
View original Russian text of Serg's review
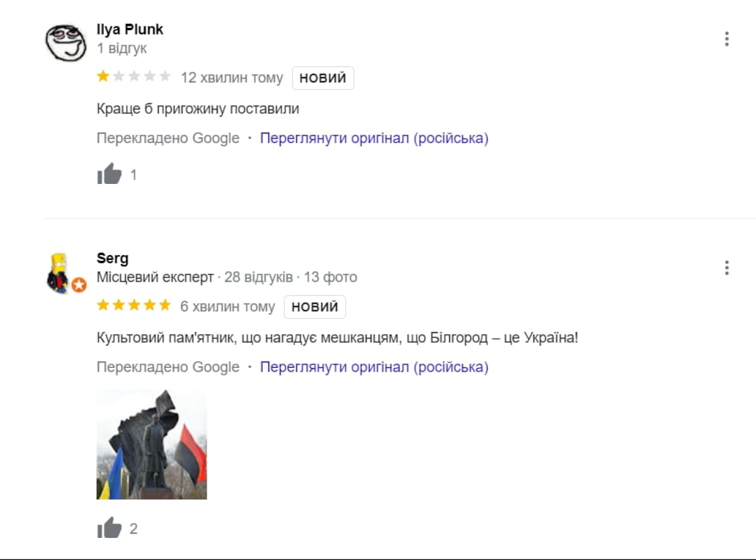pos(374,367)
